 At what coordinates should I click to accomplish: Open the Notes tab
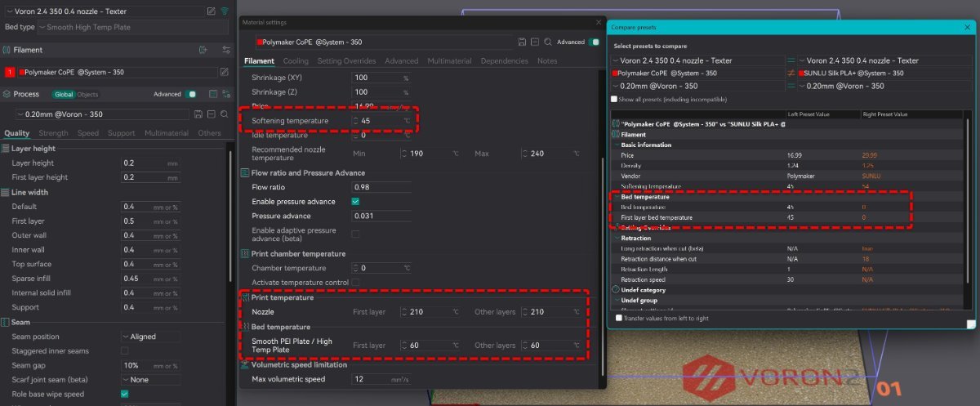(547, 61)
